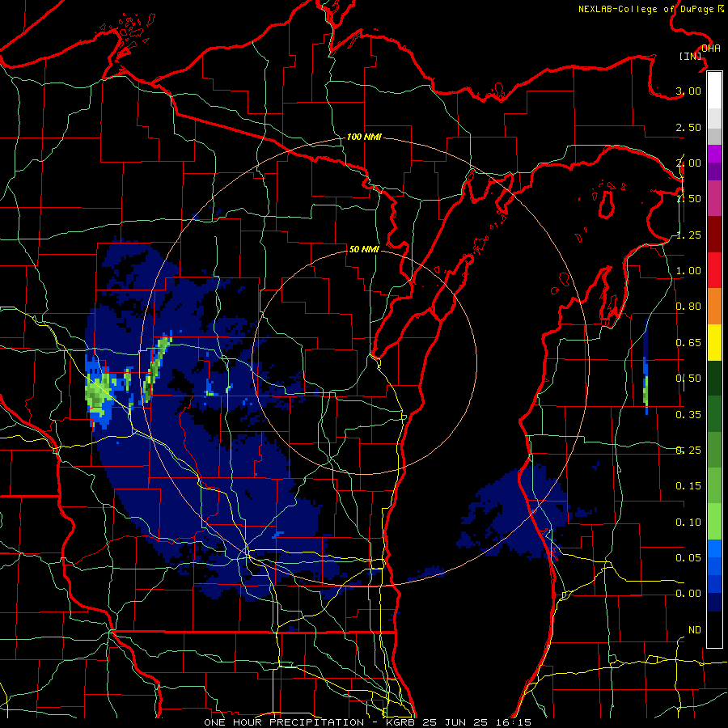The image size is (728, 728).
Task: Click the "OHA" product label above legend
Action: click(711, 49)
